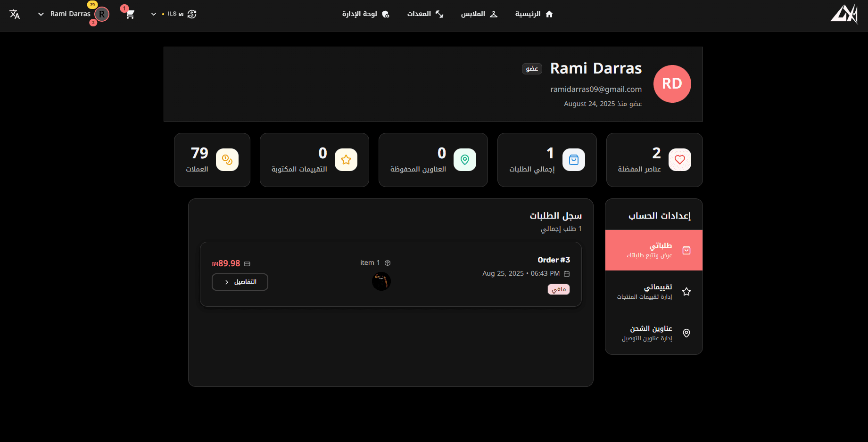The width and height of the screenshot is (868, 442).
Task: Click the product thumbnail in Order #3
Action: pos(381,281)
